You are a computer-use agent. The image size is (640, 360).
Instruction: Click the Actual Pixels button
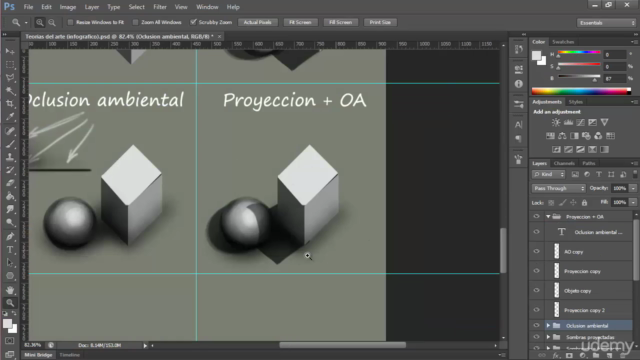pyautogui.click(x=258, y=22)
